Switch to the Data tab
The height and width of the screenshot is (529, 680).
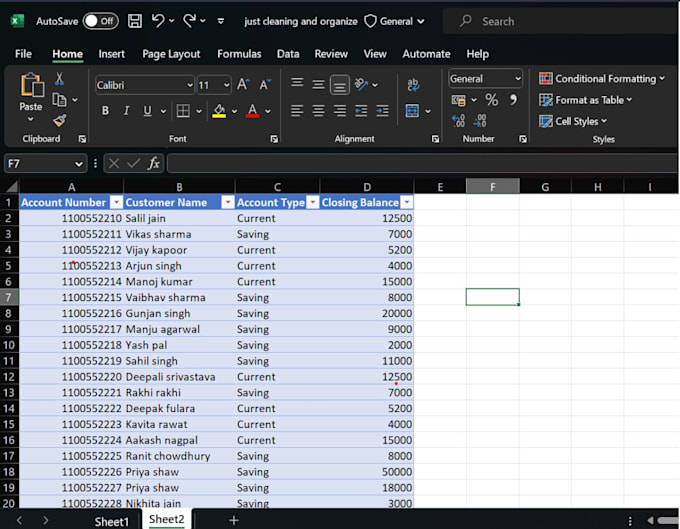(288, 54)
